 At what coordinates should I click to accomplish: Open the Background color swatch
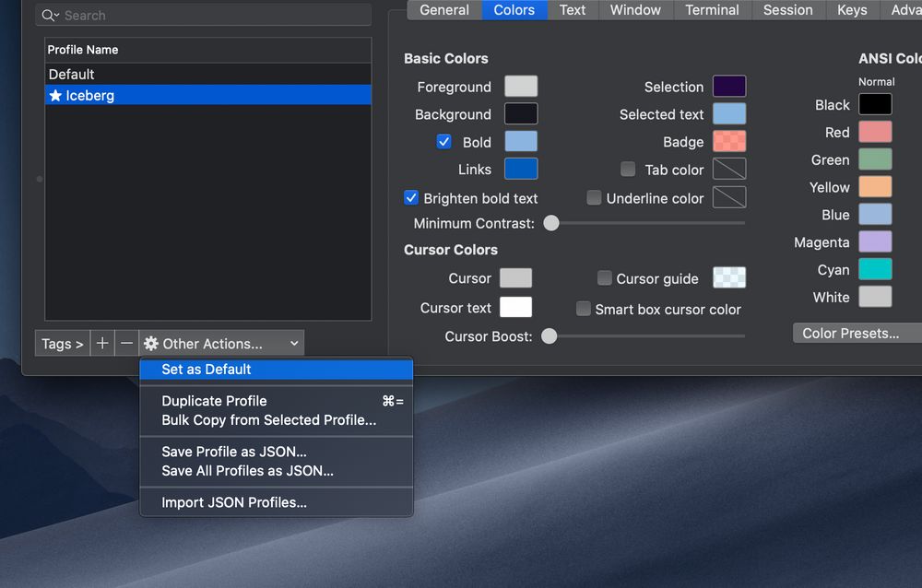point(521,114)
